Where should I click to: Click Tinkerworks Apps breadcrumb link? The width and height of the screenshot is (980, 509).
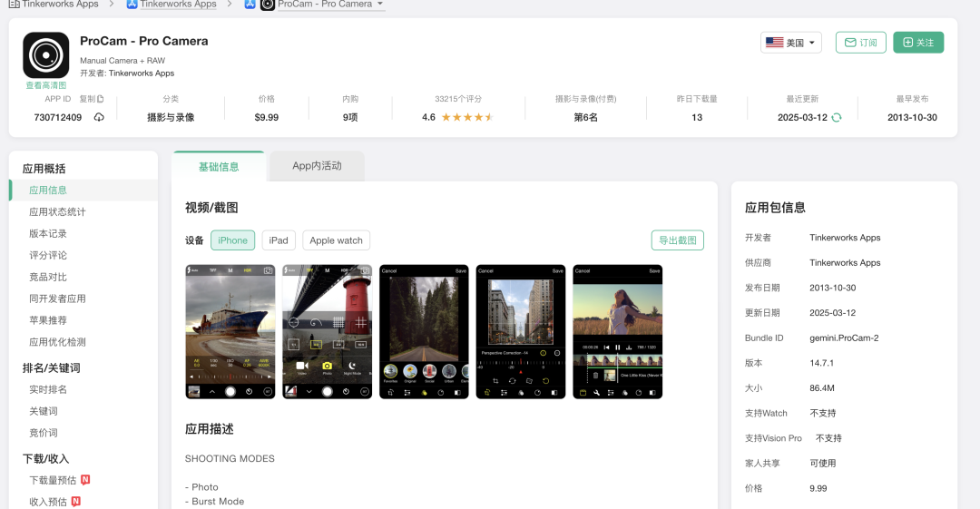(x=178, y=5)
